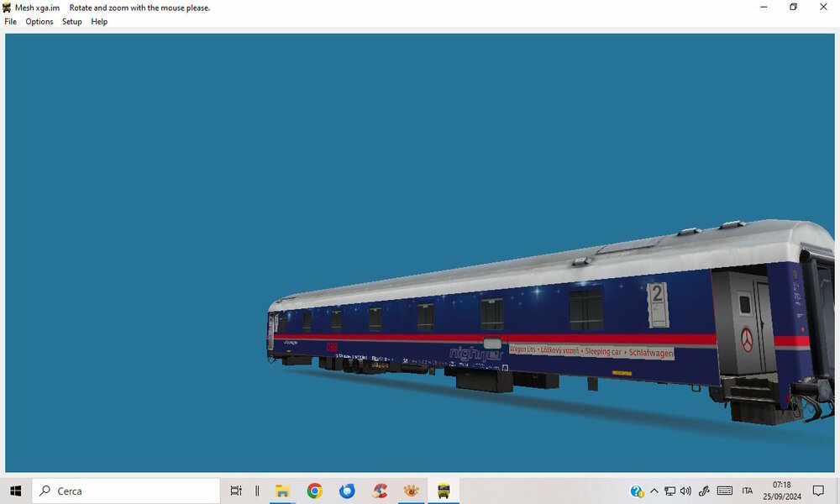The height and width of the screenshot is (504, 840).
Task: Open the File menu
Action: pyautogui.click(x=10, y=22)
